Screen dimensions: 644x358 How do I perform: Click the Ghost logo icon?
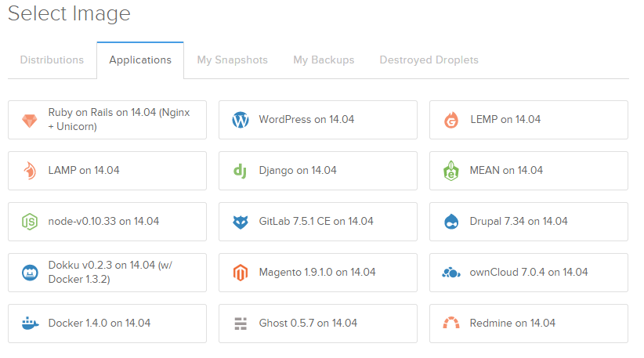pyautogui.click(x=241, y=324)
